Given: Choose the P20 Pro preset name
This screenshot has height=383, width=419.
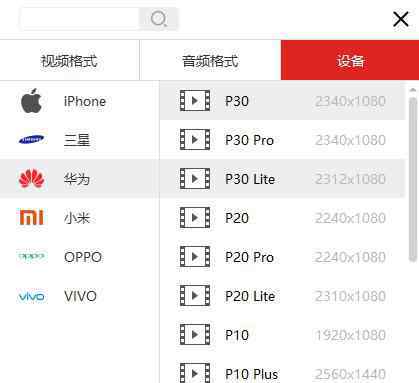Looking at the screenshot, I should click(x=249, y=257).
